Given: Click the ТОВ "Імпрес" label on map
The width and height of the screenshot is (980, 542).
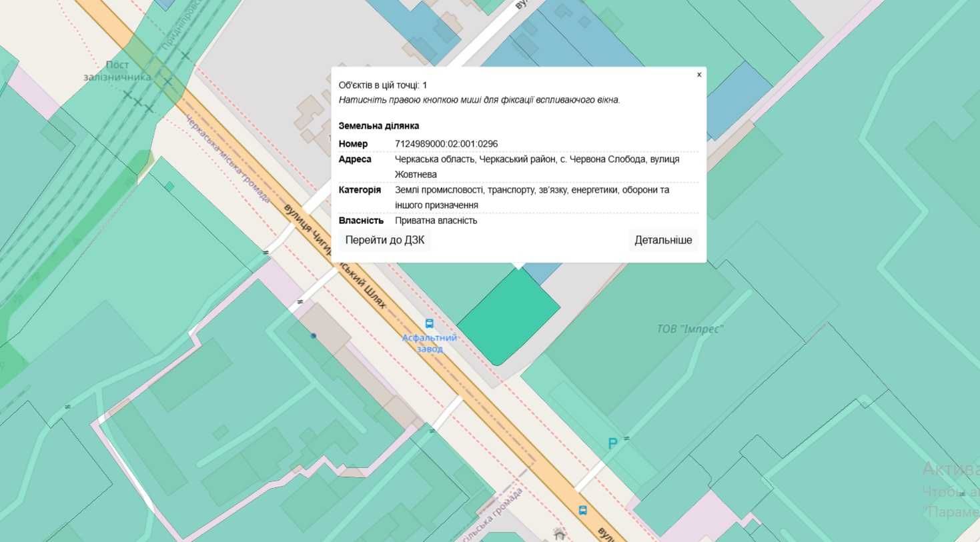Looking at the screenshot, I should 690,329.
